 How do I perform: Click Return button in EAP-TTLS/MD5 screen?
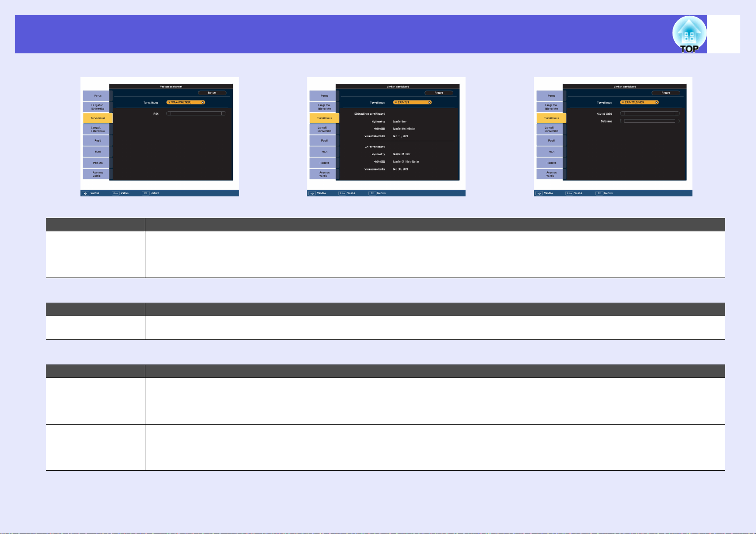pos(666,93)
